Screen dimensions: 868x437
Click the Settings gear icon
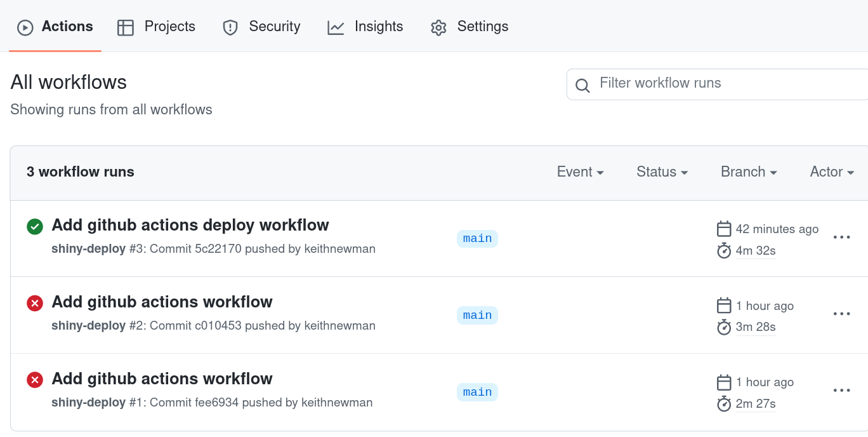click(x=438, y=27)
